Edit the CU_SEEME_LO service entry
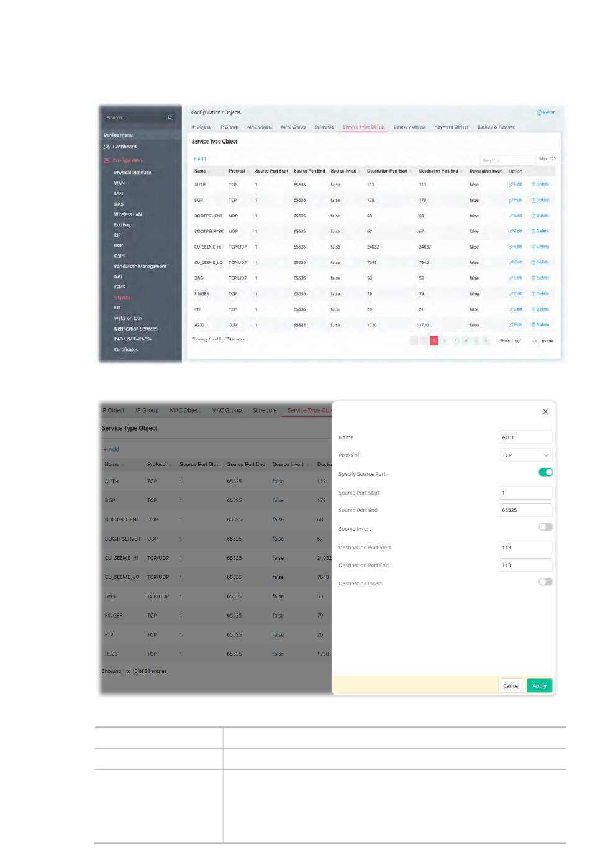 coord(515,262)
